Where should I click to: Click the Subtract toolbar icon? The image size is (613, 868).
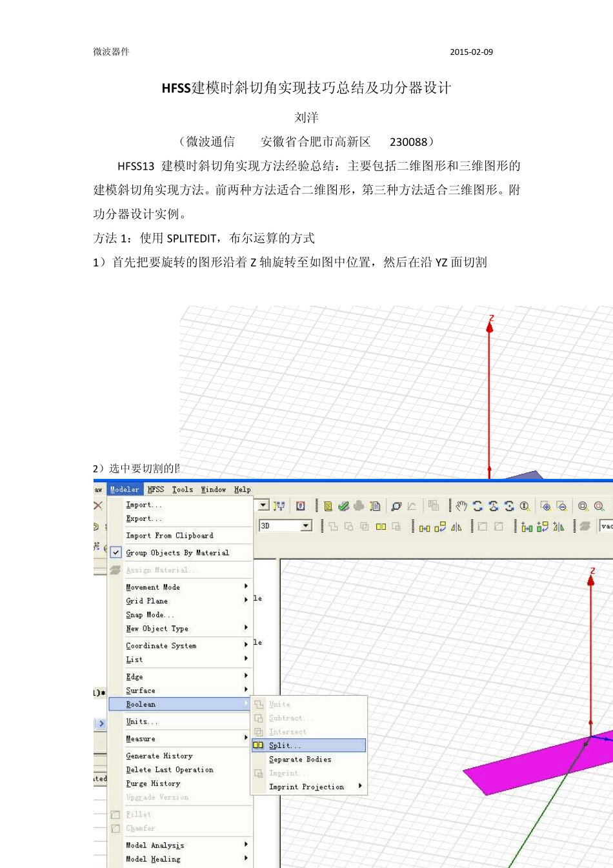(x=348, y=527)
